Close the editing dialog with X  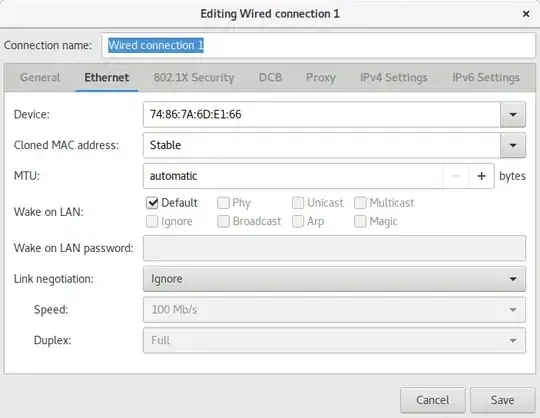(x=526, y=14)
